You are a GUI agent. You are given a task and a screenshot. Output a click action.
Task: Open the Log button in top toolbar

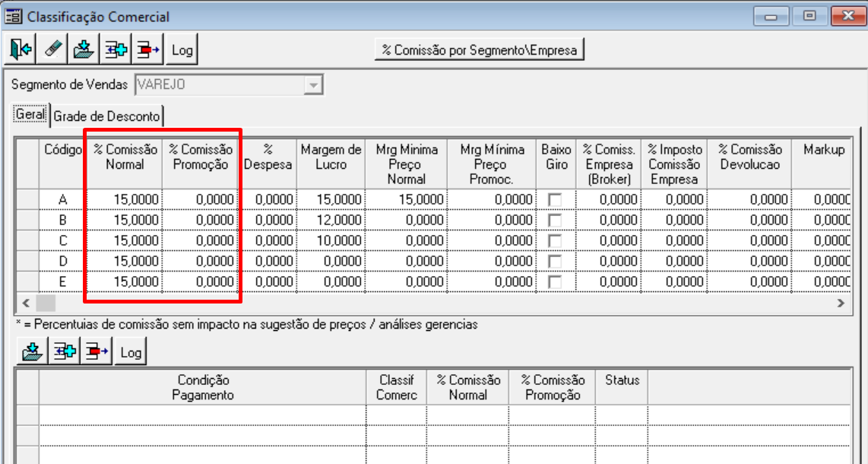click(x=182, y=50)
